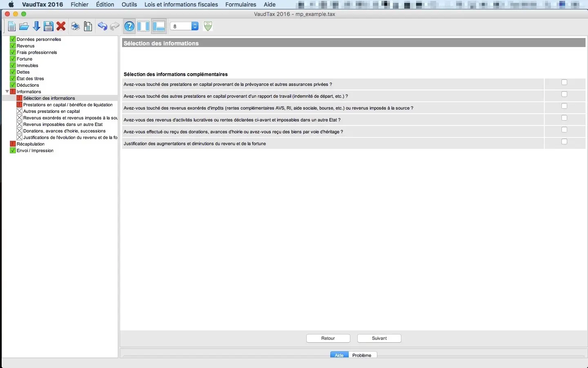The image size is (588, 368).
Task: Select Immeubles in the navigation tree
Action: [27, 65]
